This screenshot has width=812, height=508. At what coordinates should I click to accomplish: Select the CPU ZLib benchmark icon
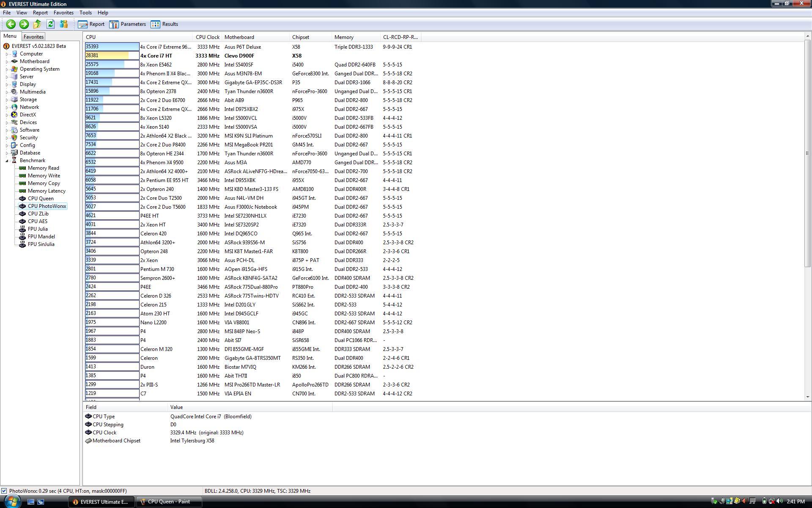(22, 214)
